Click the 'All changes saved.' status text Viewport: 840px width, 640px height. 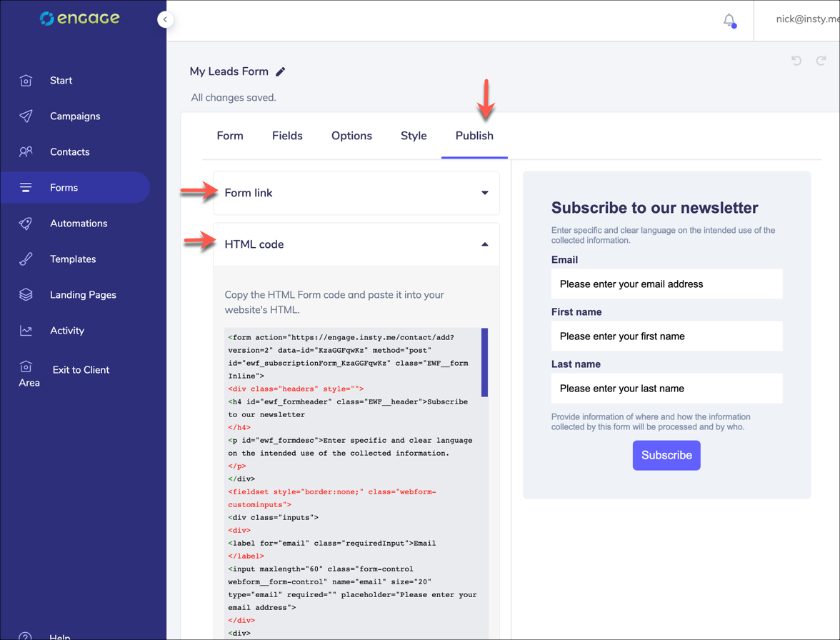coord(234,97)
